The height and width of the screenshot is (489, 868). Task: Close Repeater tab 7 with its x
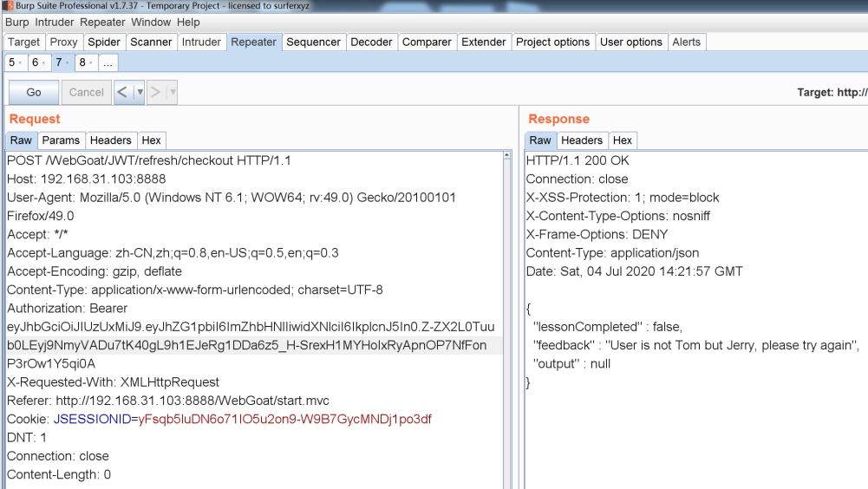pyautogui.click(x=67, y=63)
